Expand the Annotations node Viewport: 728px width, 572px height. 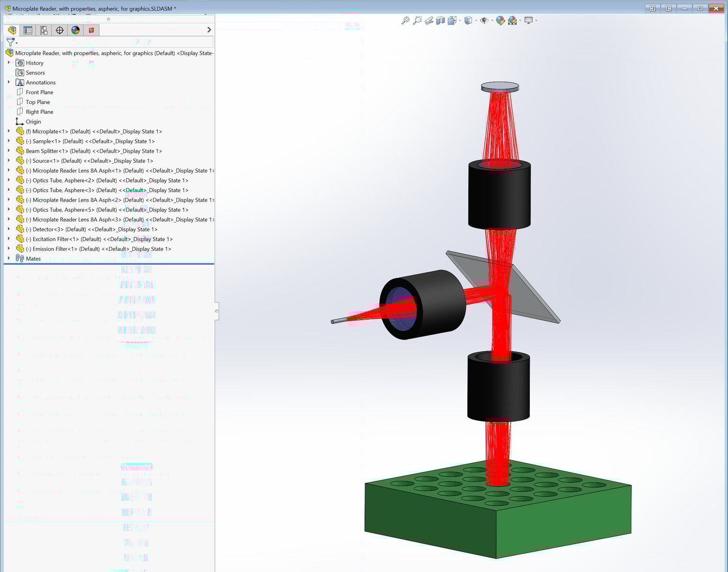(x=9, y=82)
